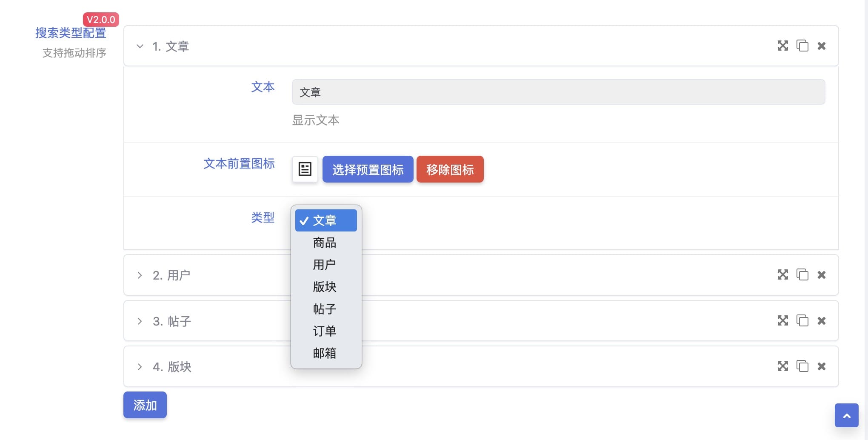The image size is (868, 440).
Task: Click the copy icon on 2. 用户 row
Action: pos(802,274)
